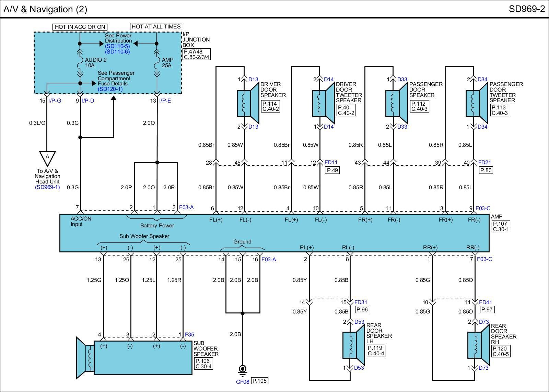This screenshot has width=549, height=392.
Task: Click the RR(-) terminal label
Action: coord(473,247)
